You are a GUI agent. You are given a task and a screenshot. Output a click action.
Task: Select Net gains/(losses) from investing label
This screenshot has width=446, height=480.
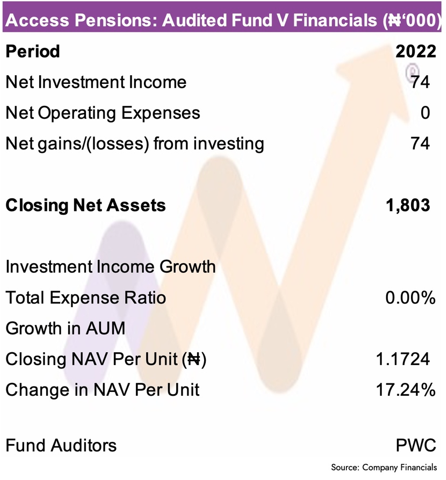tap(135, 144)
